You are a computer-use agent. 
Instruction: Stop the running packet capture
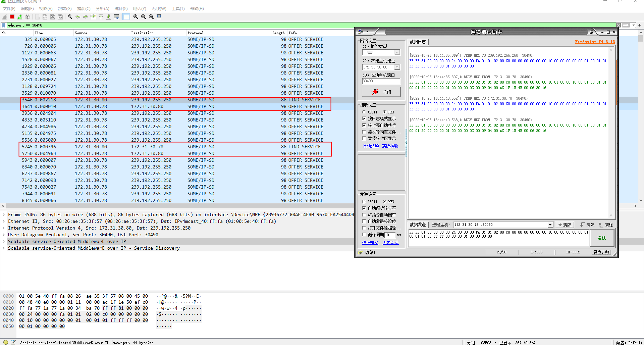[x=12, y=17]
